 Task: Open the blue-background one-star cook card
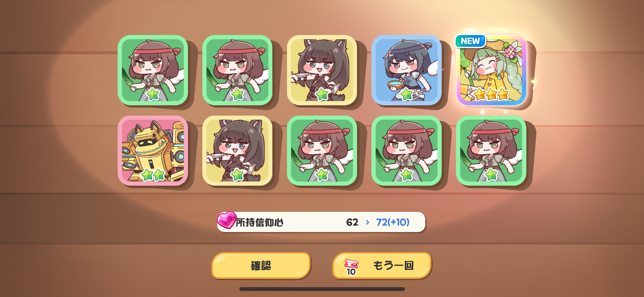pos(406,70)
